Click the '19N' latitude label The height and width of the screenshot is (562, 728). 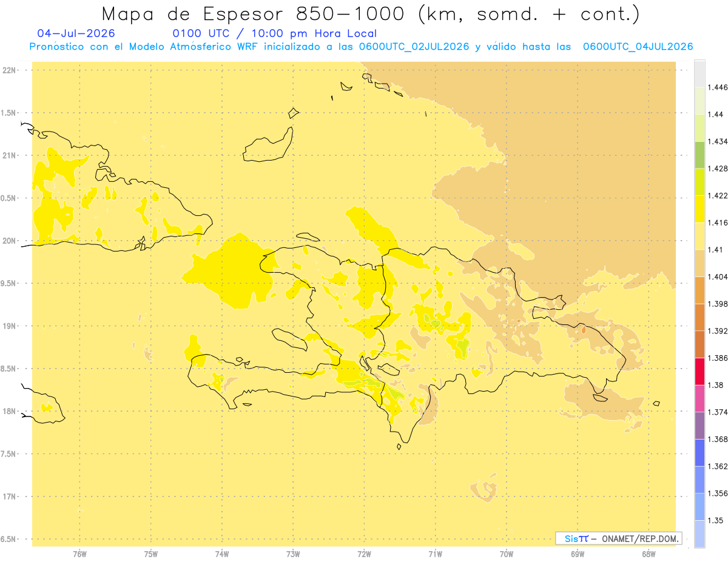pos(10,326)
